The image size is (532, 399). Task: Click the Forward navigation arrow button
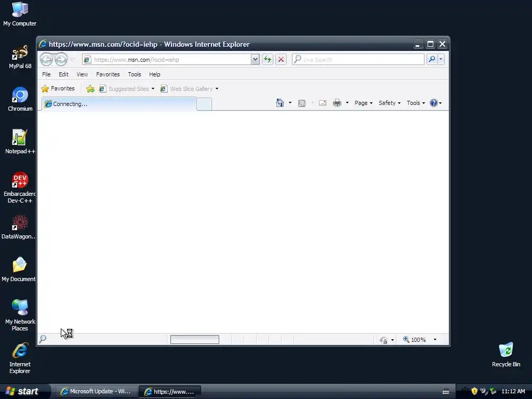coord(61,59)
